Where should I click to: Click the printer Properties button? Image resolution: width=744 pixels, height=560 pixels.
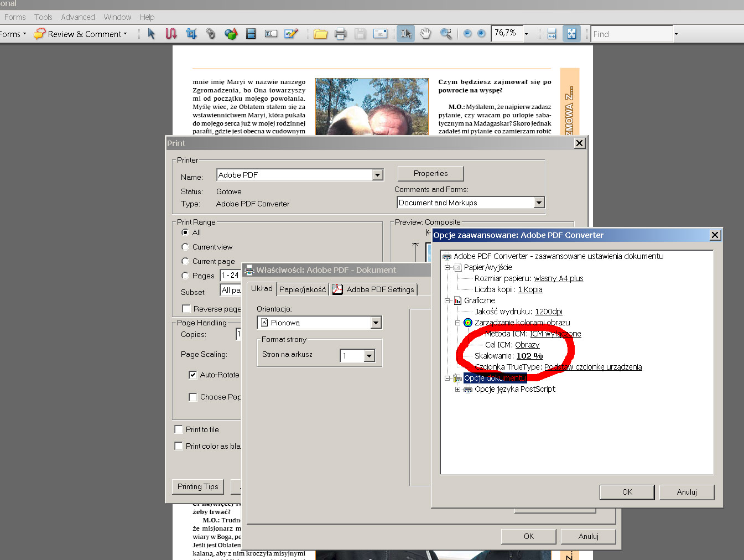(430, 173)
